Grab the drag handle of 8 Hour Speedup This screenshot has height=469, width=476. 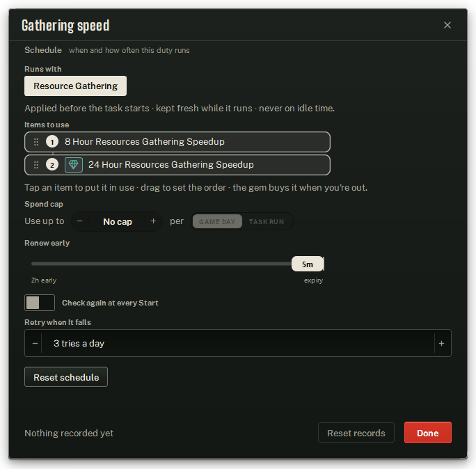pos(36,142)
